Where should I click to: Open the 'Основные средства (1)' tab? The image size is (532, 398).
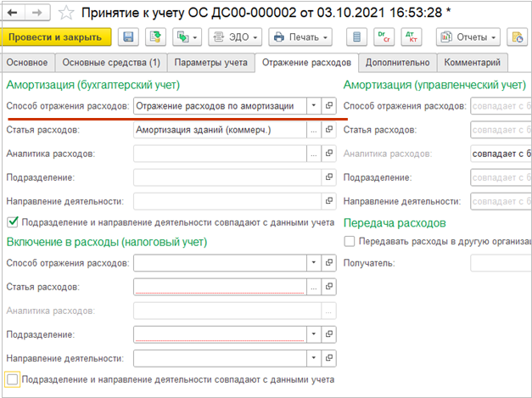[112, 63]
